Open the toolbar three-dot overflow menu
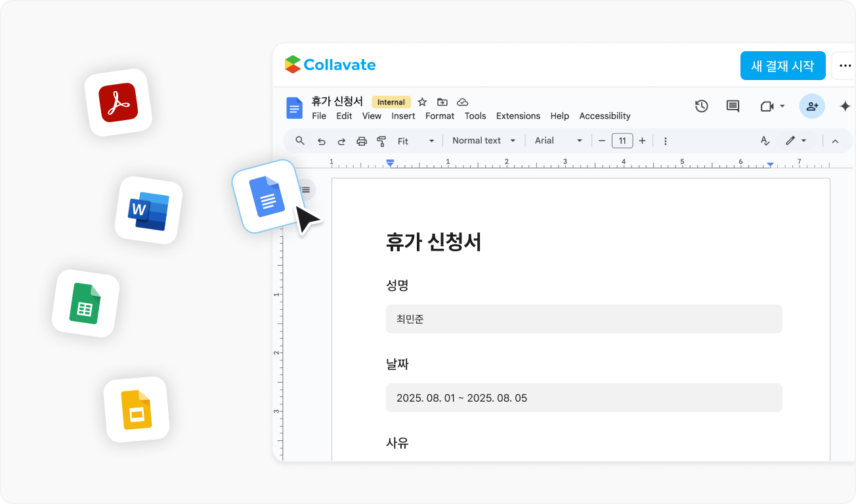This screenshot has height=504, width=856. (665, 140)
